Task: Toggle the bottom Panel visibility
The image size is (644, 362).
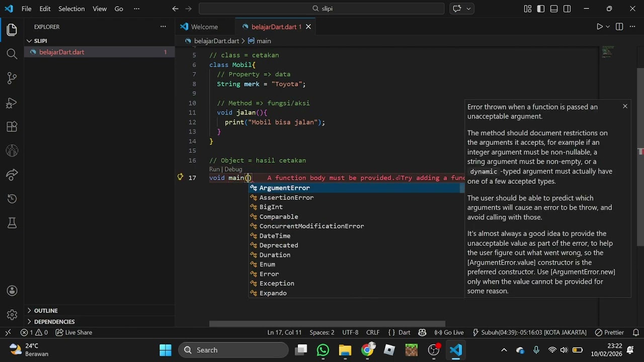Action: click(x=554, y=9)
